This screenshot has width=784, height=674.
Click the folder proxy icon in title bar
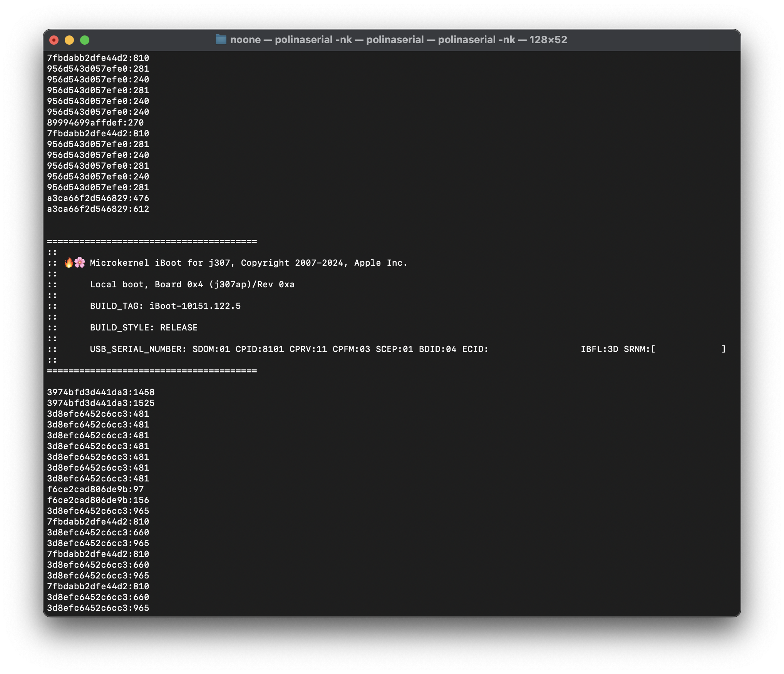click(221, 40)
